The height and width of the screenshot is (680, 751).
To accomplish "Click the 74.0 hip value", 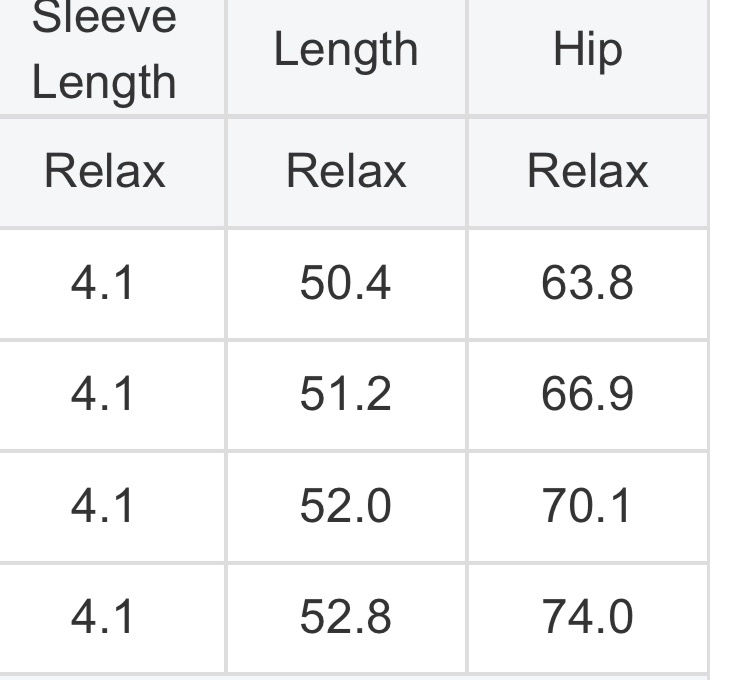I will pos(587,617).
